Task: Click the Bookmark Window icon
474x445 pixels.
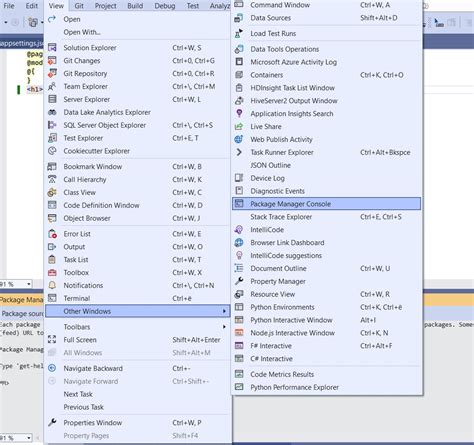Action: [x=52, y=166]
